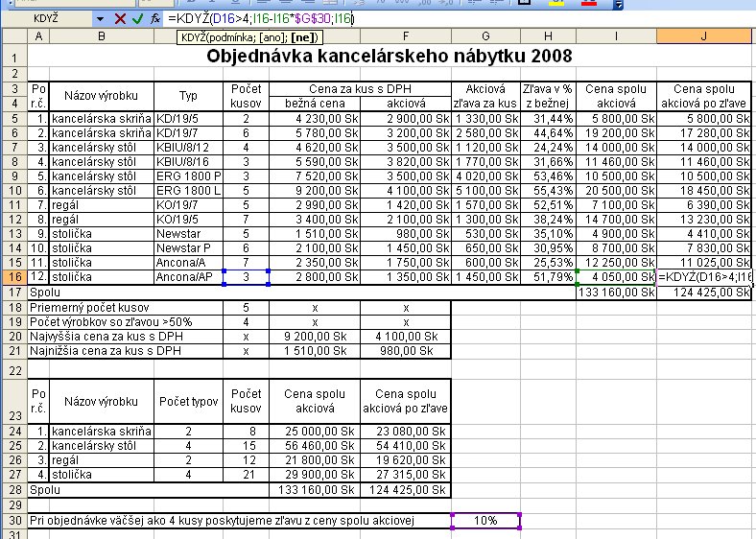756x539 pixels.
Task: Select column I header
Action: (616, 36)
